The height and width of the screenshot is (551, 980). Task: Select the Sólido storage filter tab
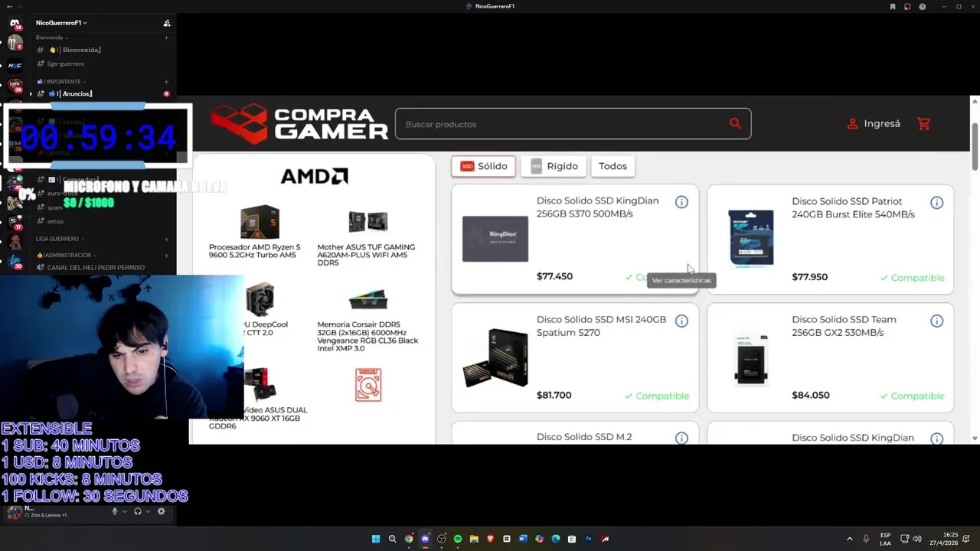click(x=483, y=166)
